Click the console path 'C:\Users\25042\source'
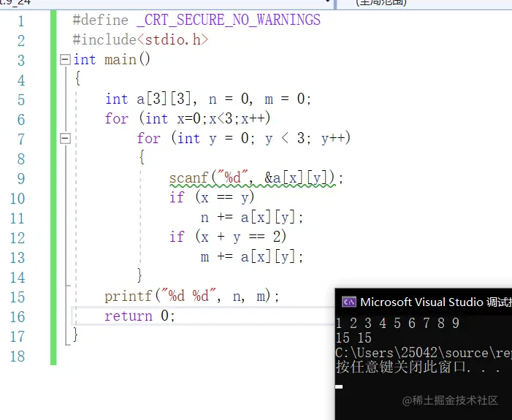The image size is (512, 420). [x=412, y=353]
